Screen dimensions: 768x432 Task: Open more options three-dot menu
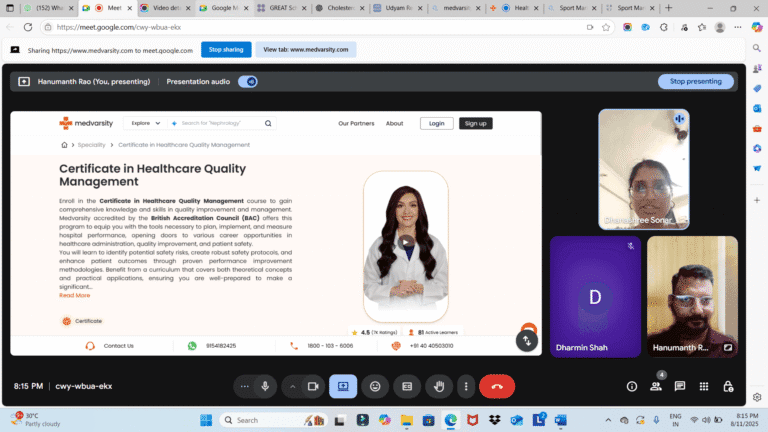[465, 386]
